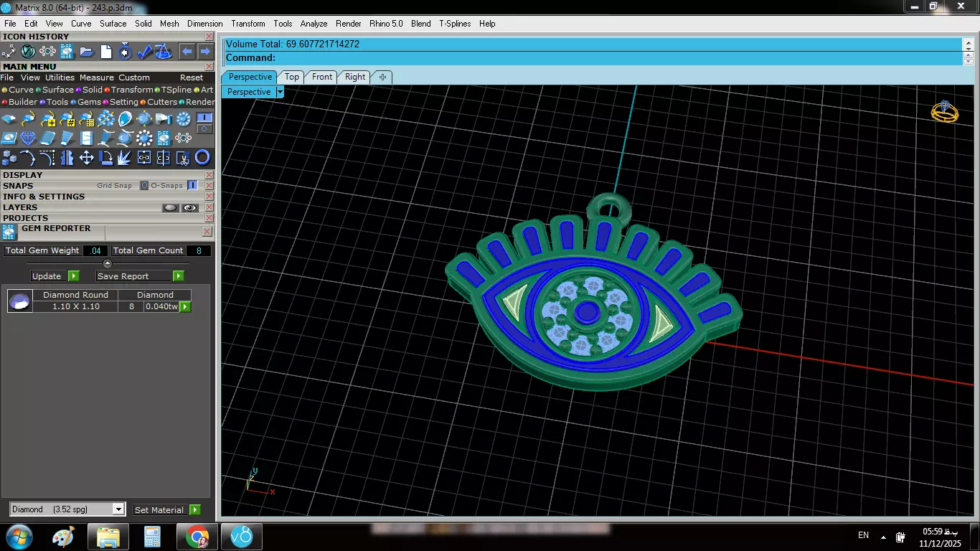The height and width of the screenshot is (551, 980).
Task: Select the circular halo of gems icon, top row
Action: click(183, 118)
